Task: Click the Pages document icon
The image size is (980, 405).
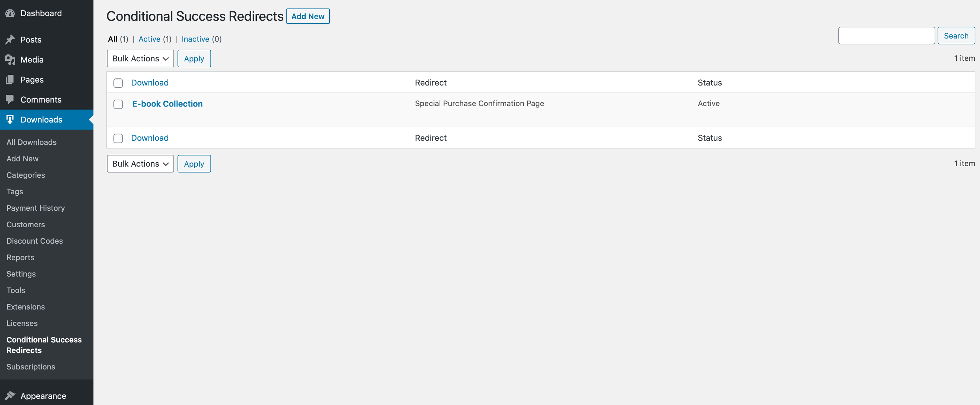Action: (10, 79)
